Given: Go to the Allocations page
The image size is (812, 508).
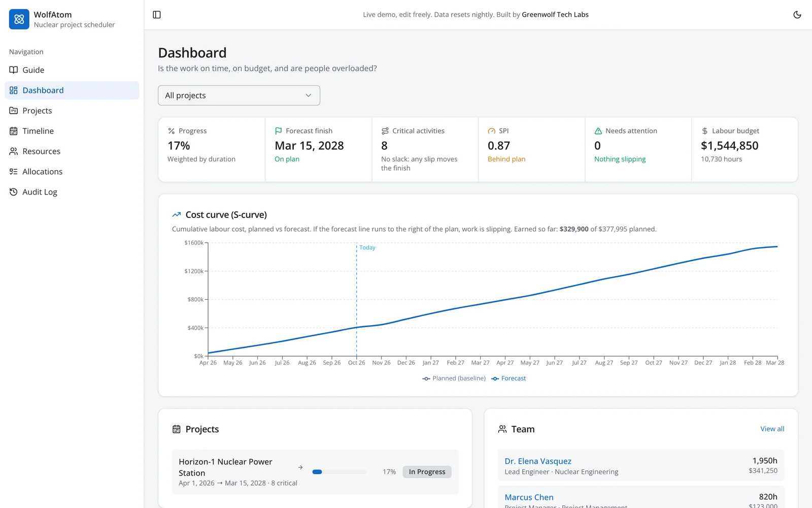Looking at the screenshot, I should click(72, 172).
